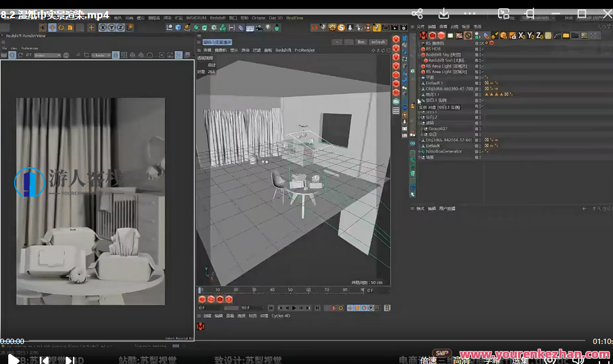
Task: Toggle the X axis lock icon
Action: point(103,27)
